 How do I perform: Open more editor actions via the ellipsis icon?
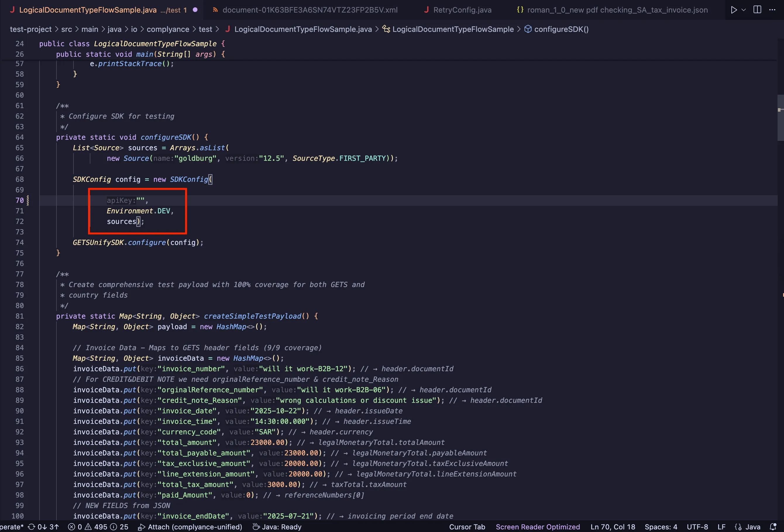point(773,10)
